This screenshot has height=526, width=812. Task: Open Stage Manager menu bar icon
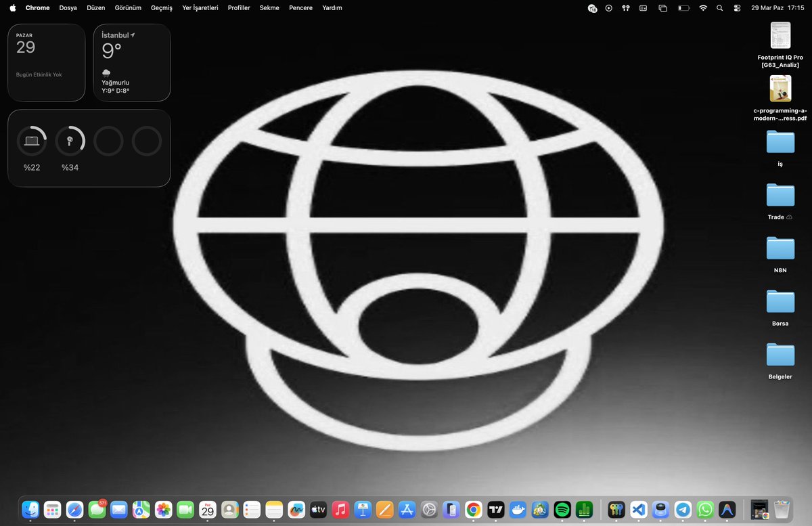point(663,7)
